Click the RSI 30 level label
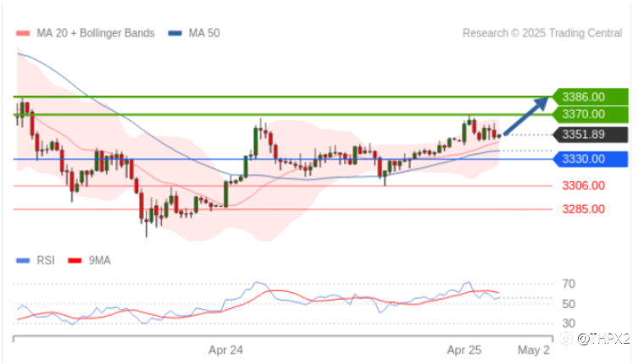The height and width of the screenshot is (364, 638). click(569, 323)
